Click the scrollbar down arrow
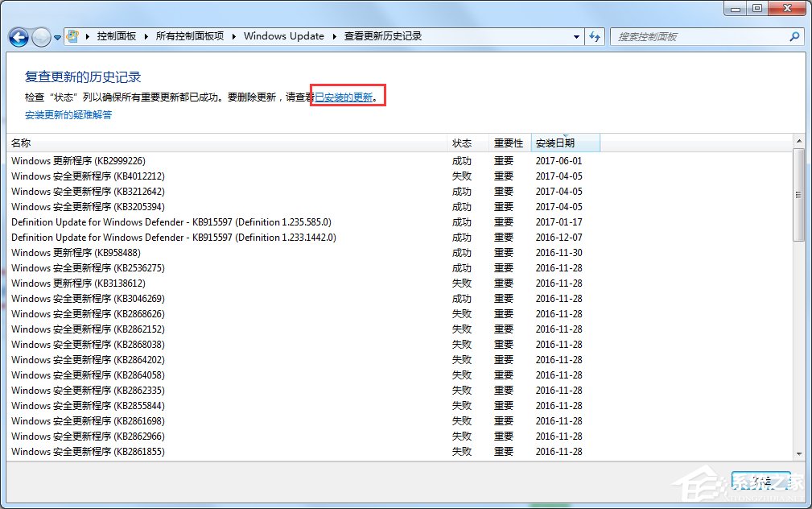The image size is (812, 509). tap(799, 453)
